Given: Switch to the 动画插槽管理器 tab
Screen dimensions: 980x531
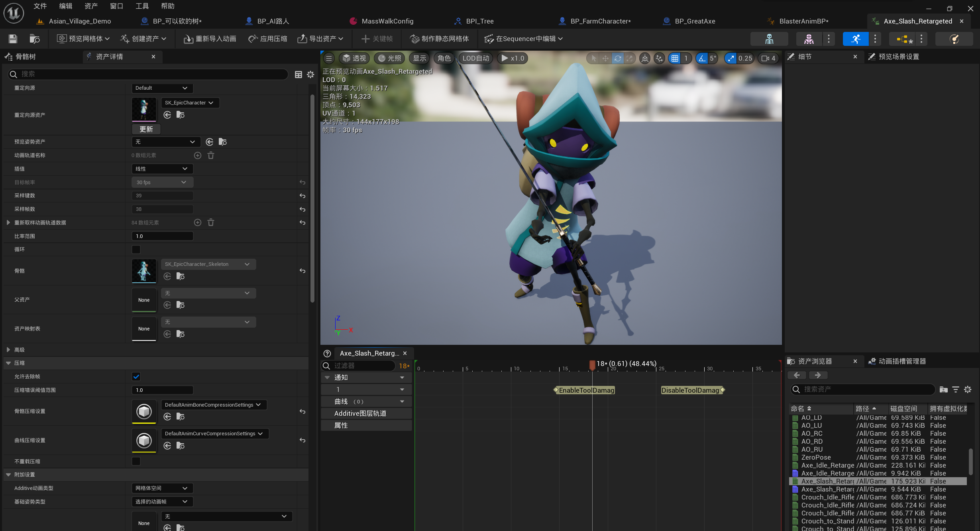Looking at the screenshot, I should tap(902, 362).
